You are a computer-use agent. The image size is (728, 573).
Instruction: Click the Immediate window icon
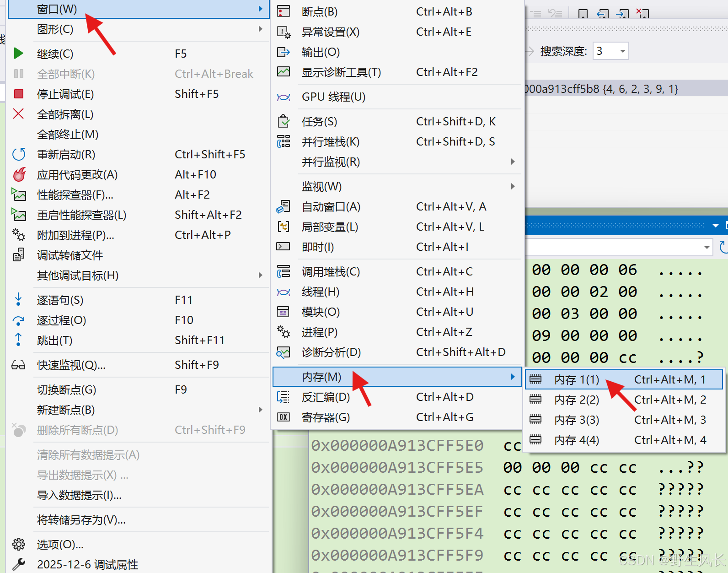284,247
